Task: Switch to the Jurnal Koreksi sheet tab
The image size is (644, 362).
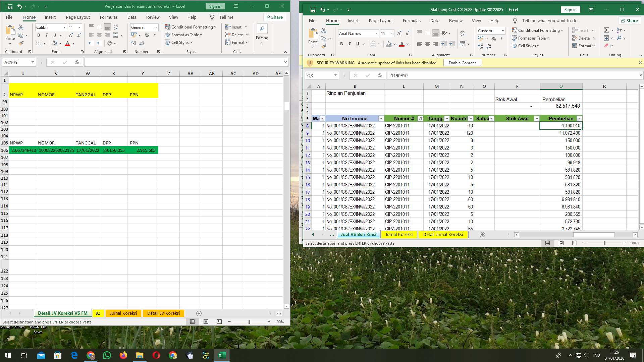Action: pyautogui.click(x=399, y=234)
